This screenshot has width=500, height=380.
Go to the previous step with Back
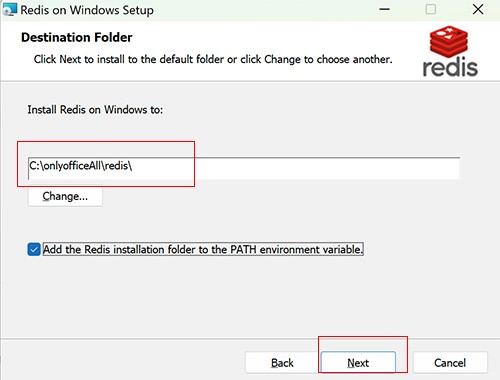pyautogui.click(x=282, y=363)
